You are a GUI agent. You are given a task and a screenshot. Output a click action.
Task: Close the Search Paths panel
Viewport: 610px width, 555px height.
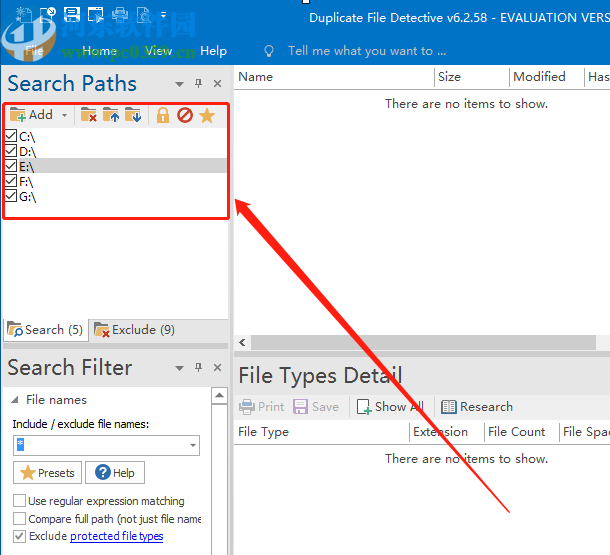coord(217,84)
